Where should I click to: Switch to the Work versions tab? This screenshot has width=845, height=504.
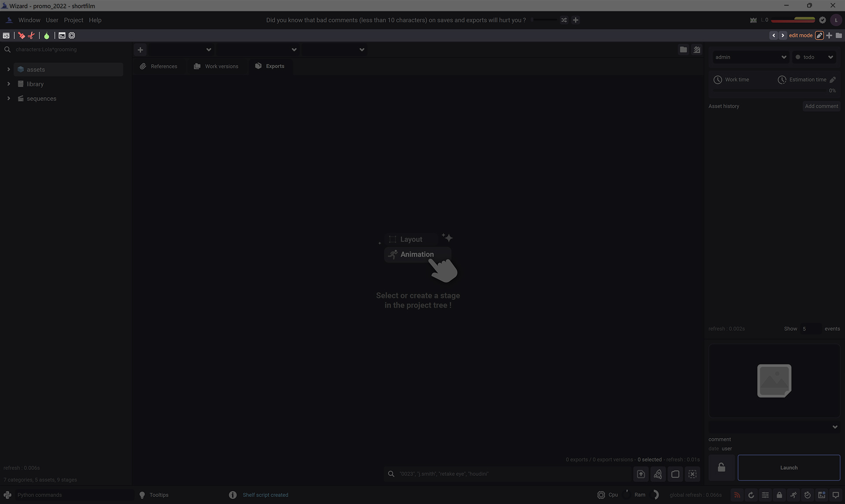216,66
